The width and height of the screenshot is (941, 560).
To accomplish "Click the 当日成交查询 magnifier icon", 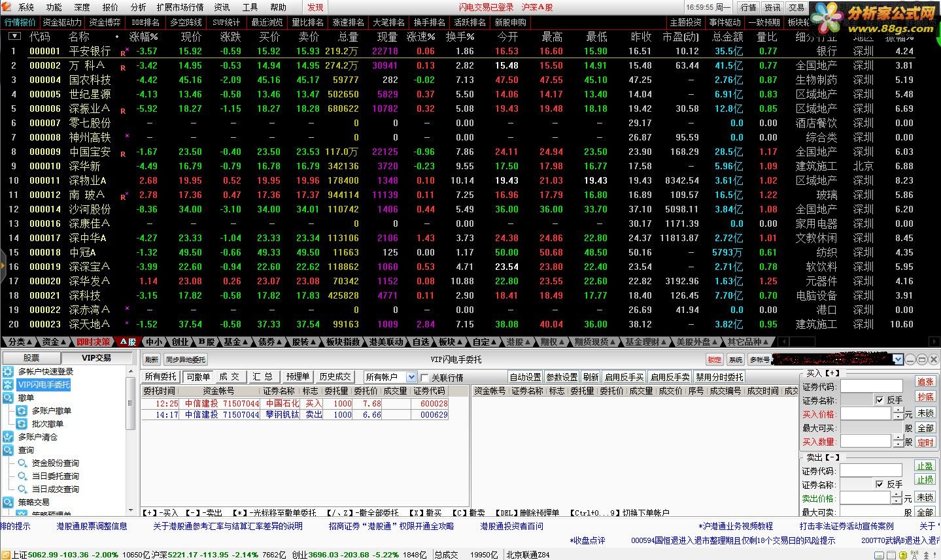I will pos(22,489).
